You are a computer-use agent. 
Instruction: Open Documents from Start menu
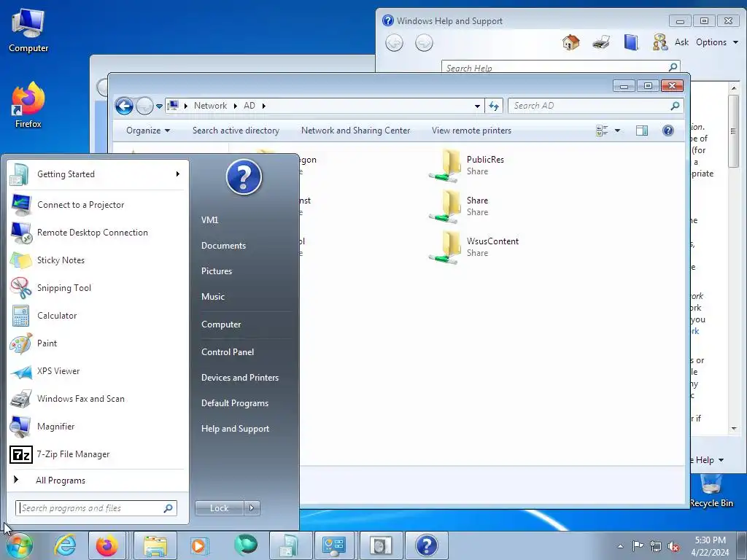click(x=223, y=246)
